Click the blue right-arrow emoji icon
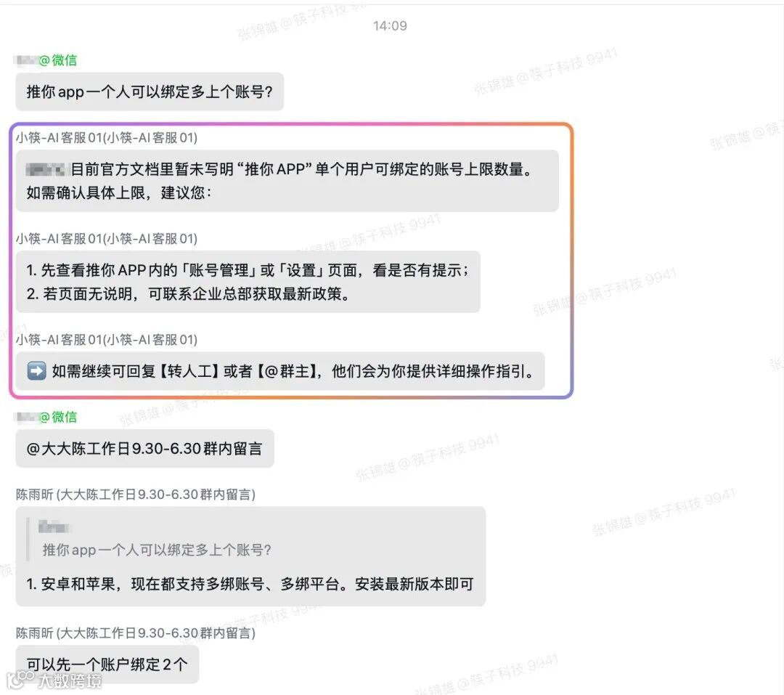Viewport: 784px width, 695px height. (36, 371)
